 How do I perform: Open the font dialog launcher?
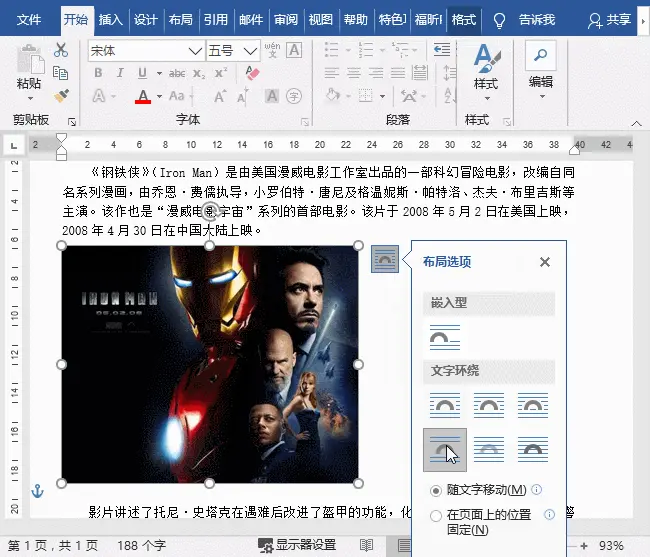pos(305,122)
